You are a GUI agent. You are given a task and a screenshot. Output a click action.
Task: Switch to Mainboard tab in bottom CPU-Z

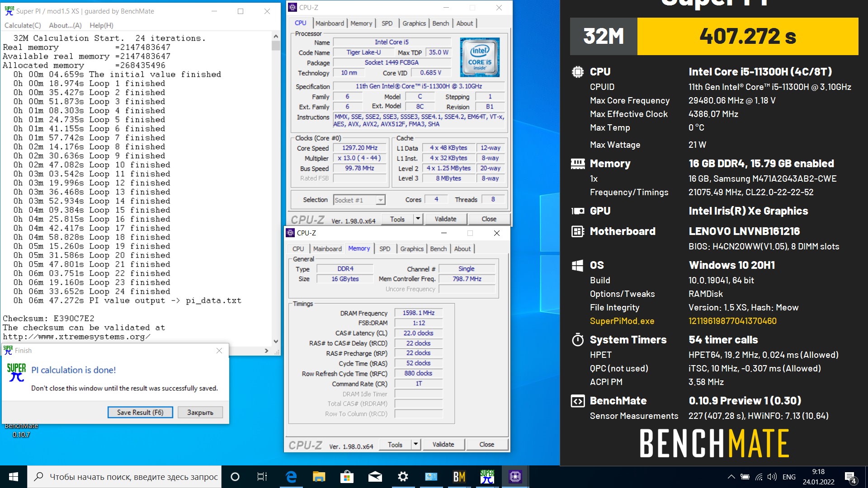327,249
